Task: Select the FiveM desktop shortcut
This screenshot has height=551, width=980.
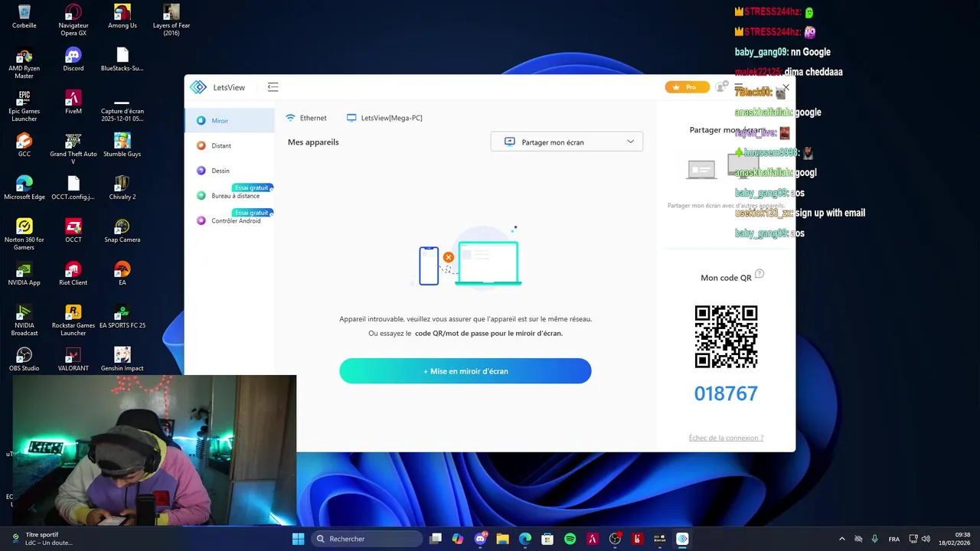Action: click(73, 103)
